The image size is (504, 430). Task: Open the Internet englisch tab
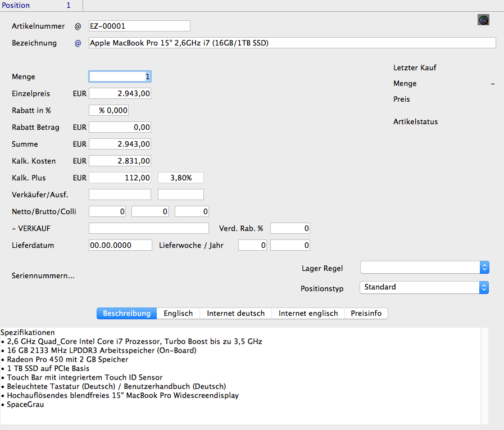(308, 313)
